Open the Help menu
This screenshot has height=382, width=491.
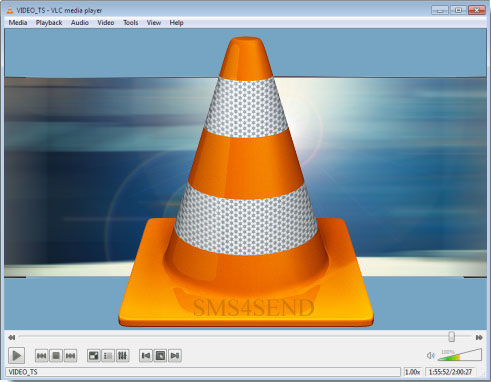tap(176, 23)
